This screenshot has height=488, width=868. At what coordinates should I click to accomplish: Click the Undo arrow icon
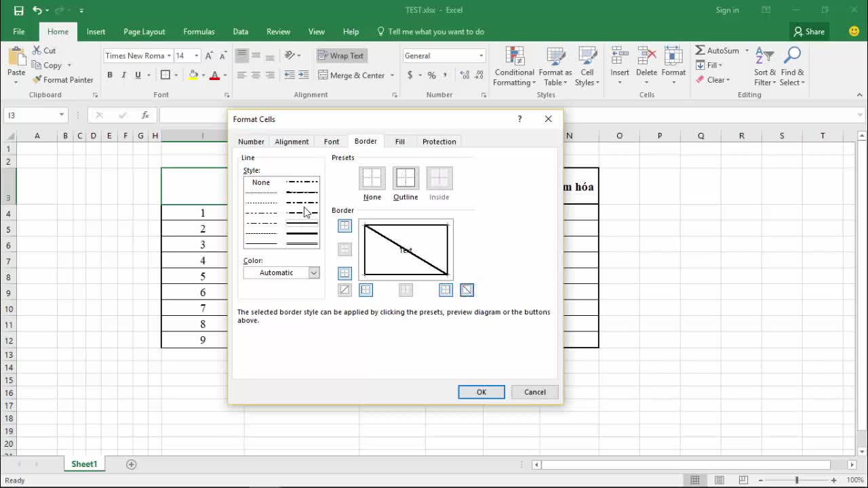37,10
